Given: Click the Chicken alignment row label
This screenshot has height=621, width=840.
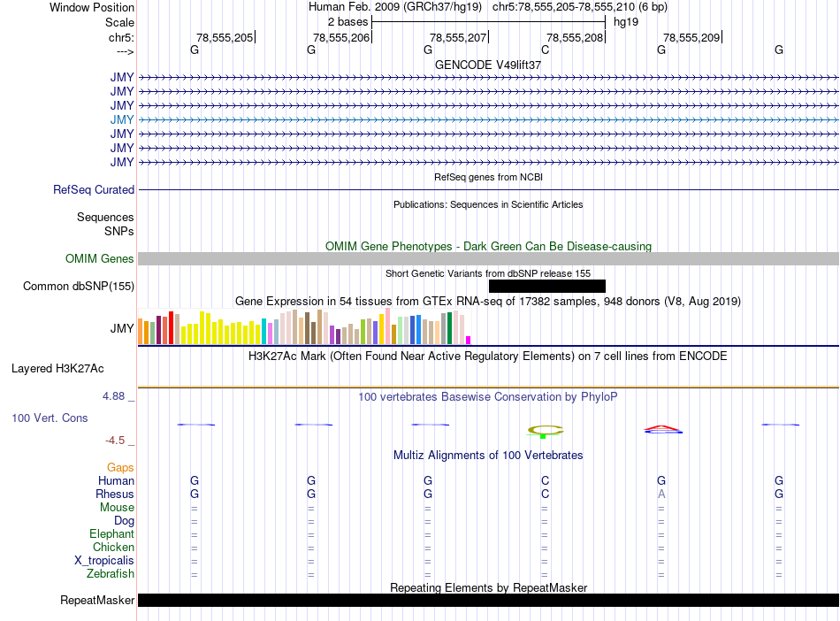Looking at the screenshot, I should click(x=113, y=547).
